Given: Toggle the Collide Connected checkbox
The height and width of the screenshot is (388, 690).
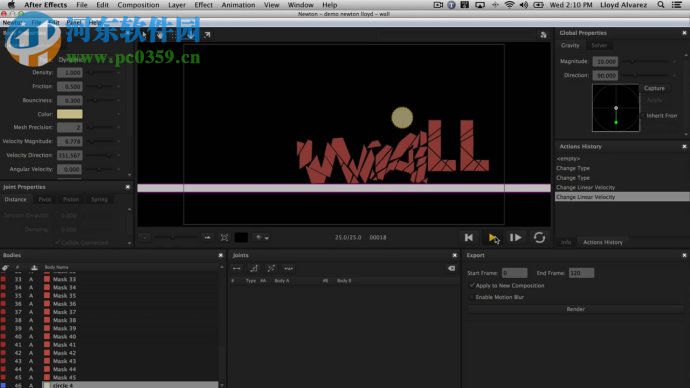Looking at the screenshot, I should [58, 243].
